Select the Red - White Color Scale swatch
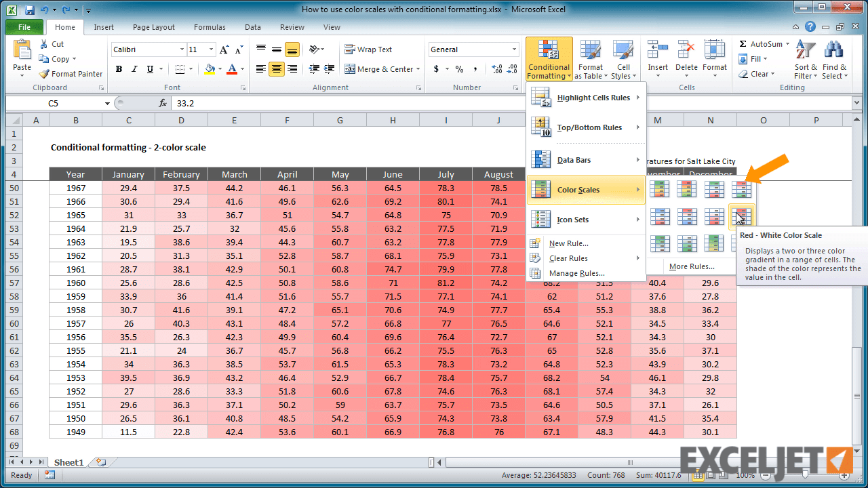868x488 pixels. pyautogui.click(x=741, y=216)
